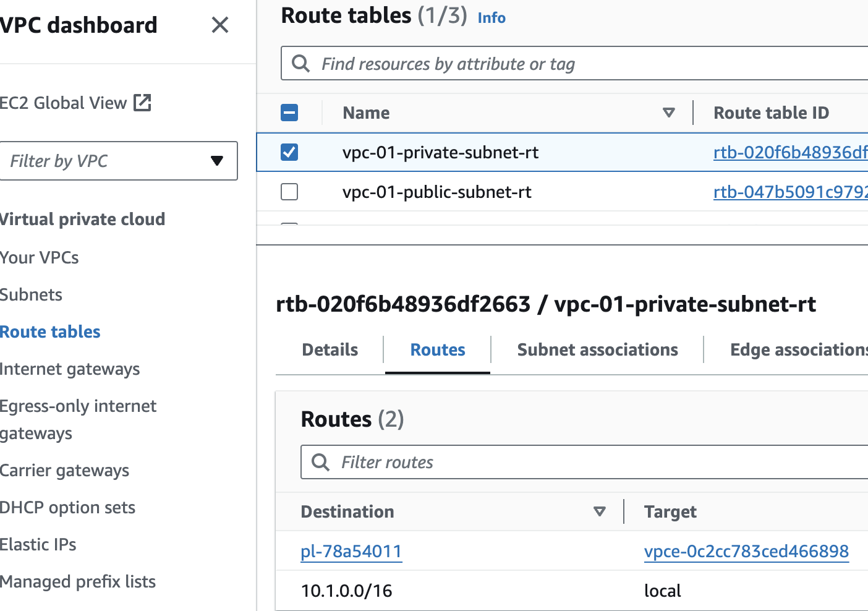The image size is (868, 611).
Task: Sort route tables by Name column arrow
Action: [668, 113]
